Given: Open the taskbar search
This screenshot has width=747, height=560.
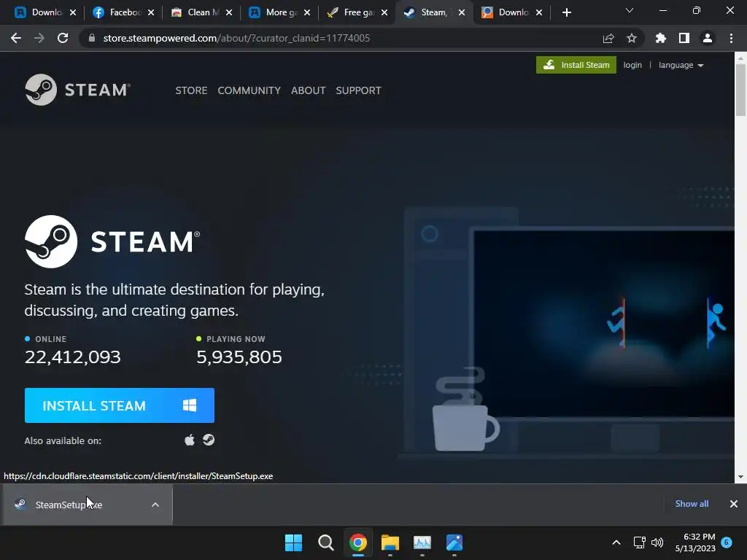Looking at the screenshot, I should [326, 542].
